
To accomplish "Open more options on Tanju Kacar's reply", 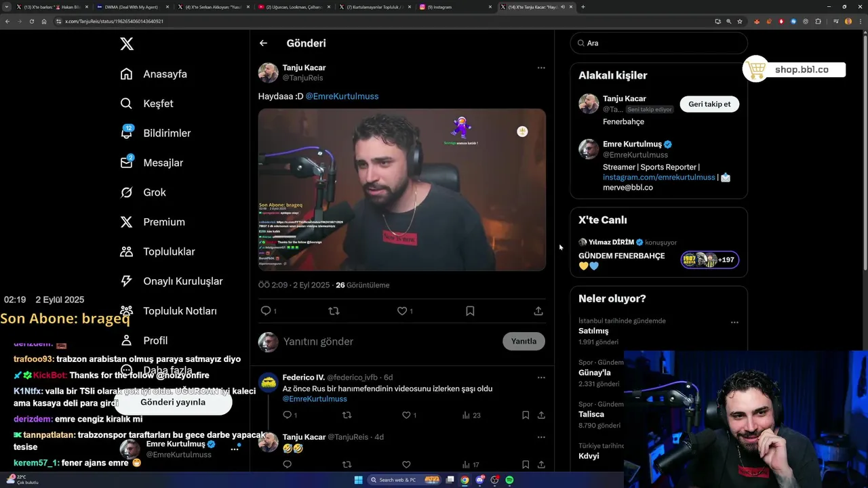I will pyautogui.click(x=541, y=437).
